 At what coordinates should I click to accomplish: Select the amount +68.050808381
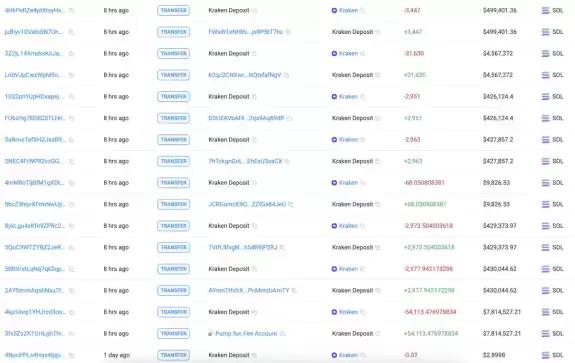(425, 205)
